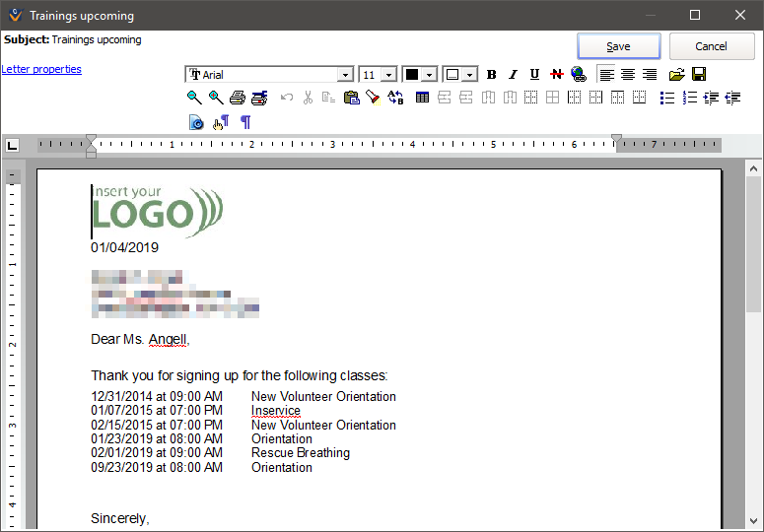Toggle show paragraph marks

246,122
